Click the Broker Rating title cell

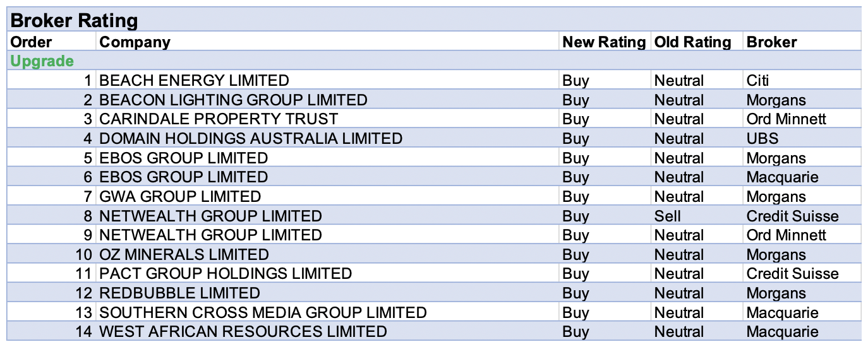click(75, 20)
